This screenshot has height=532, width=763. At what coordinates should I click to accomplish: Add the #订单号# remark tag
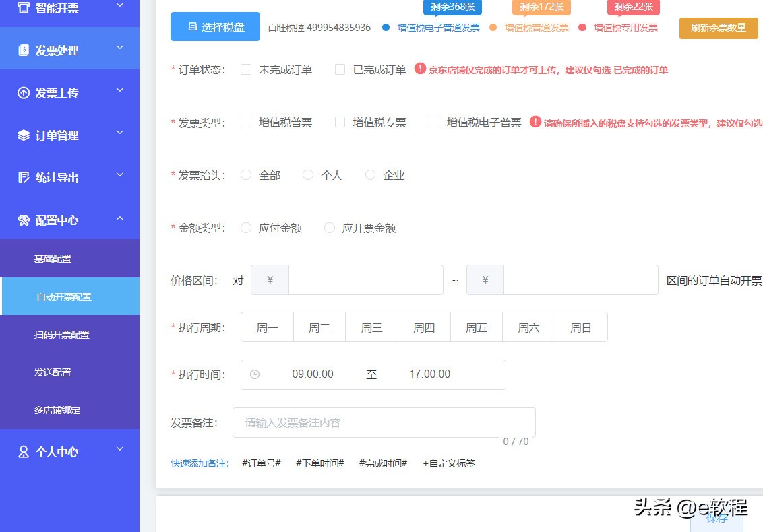click(261, 463)
